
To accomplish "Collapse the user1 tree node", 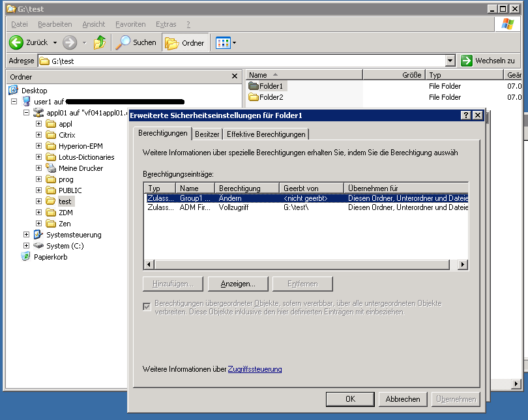I will click(x=14, y=101).
